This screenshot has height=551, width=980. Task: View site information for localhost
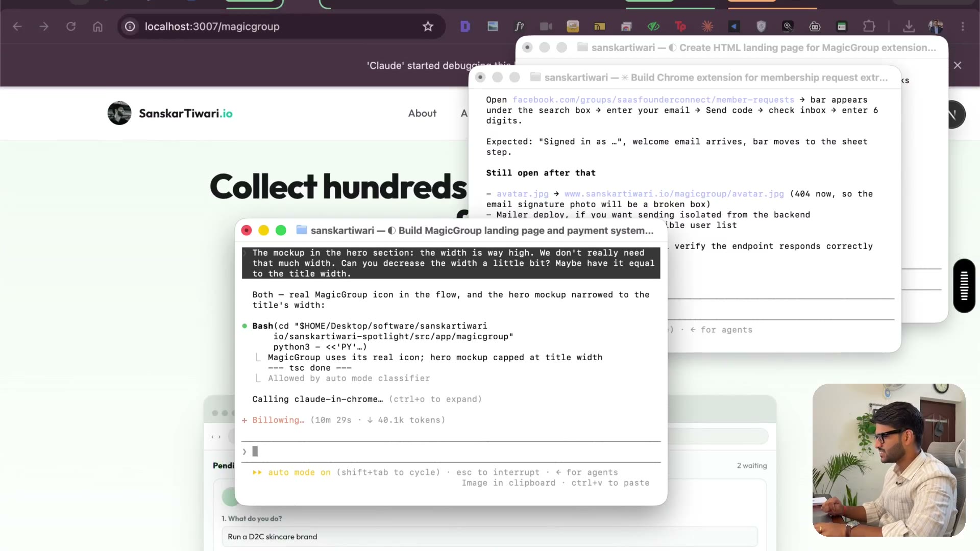[x=130, y=27]
